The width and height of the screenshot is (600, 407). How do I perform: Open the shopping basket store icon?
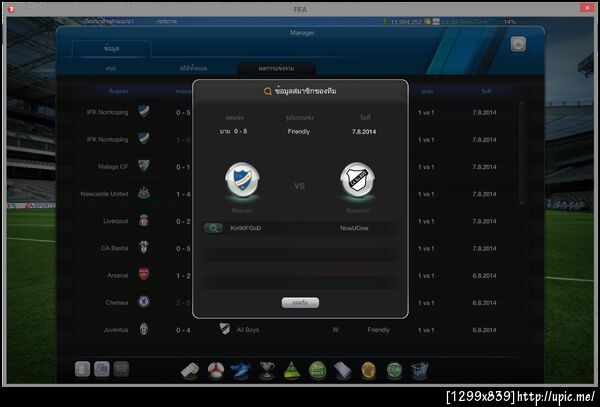(x=420, y=370)
